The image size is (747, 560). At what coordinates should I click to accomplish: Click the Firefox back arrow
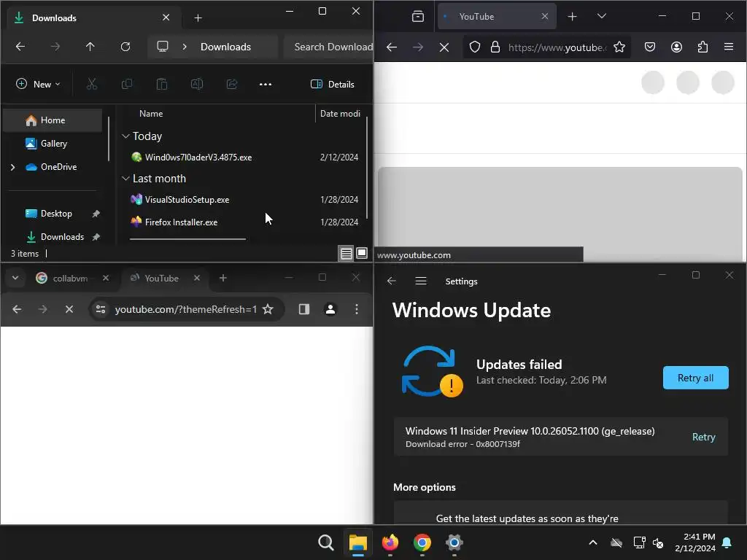tap(392, 47)
